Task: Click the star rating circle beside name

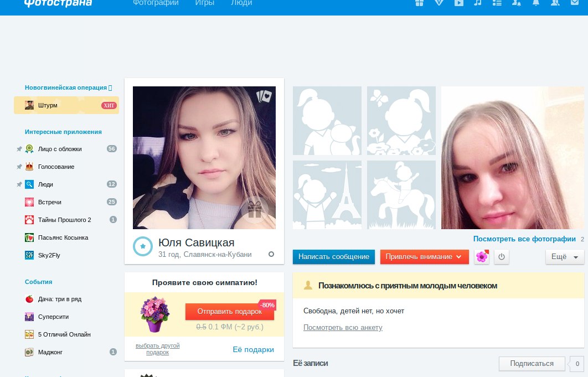Action: (x=143, y=246)
